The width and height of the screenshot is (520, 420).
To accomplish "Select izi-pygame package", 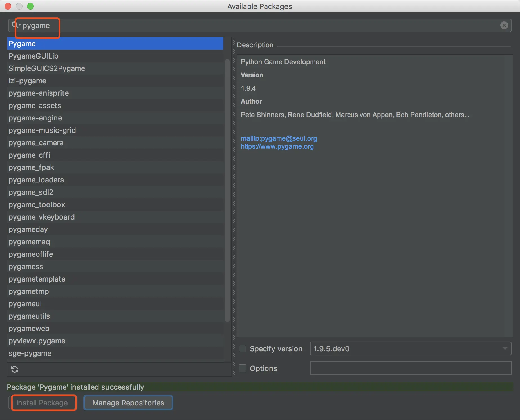I will coord(115,81).
